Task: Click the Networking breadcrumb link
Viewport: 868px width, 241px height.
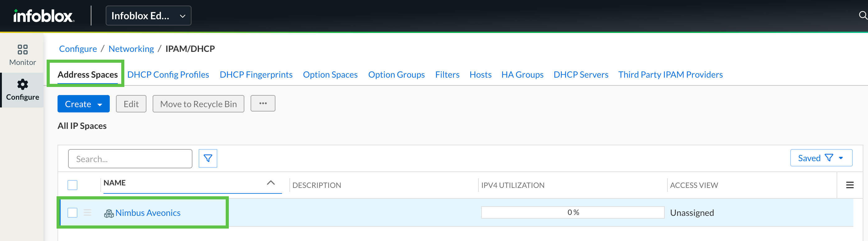Action: tap(131, 49)
